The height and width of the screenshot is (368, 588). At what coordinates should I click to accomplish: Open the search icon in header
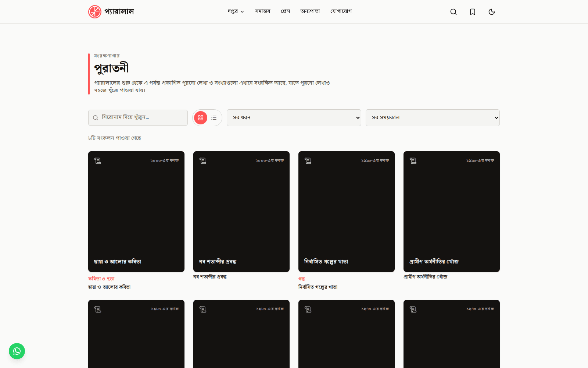click(x=453, y=12)
